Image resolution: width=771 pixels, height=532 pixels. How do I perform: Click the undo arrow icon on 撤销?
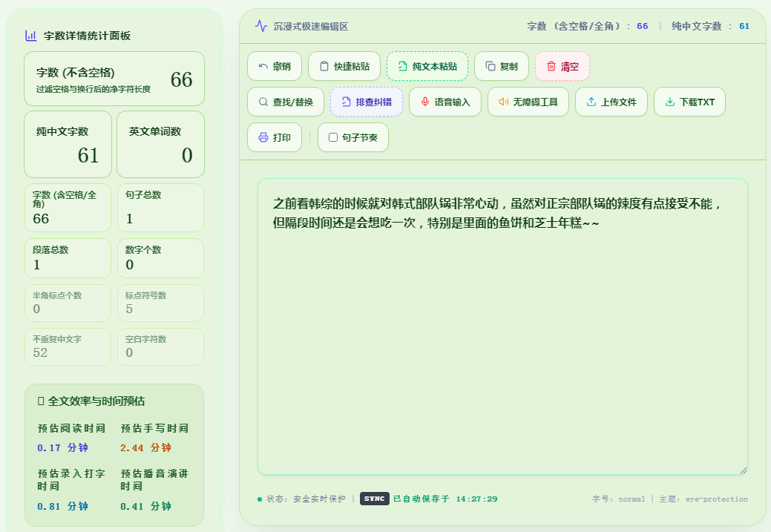tap(263, 66)
